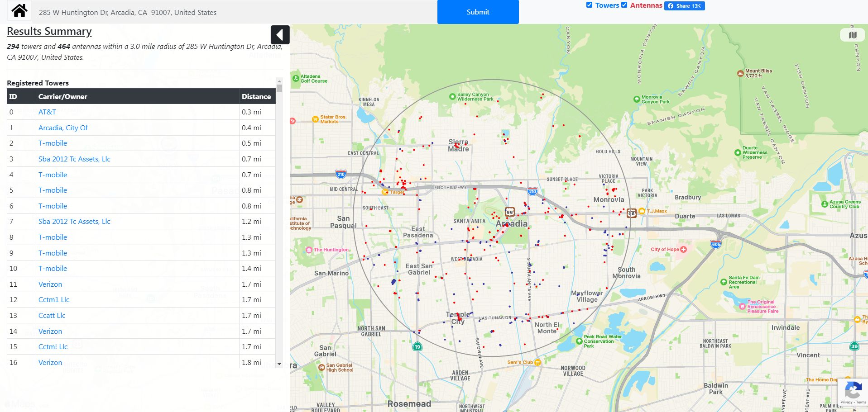Viewport: 868px width, 412px height.
Task: Click the Route 66 shield near Monrovia
Action: (632, 213)
